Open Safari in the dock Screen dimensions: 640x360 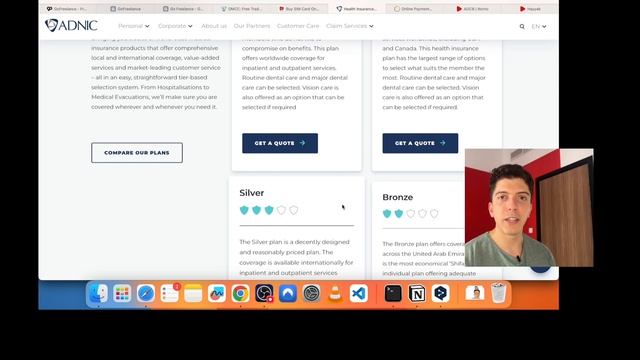pyautogui.click(x=146, y=293)
